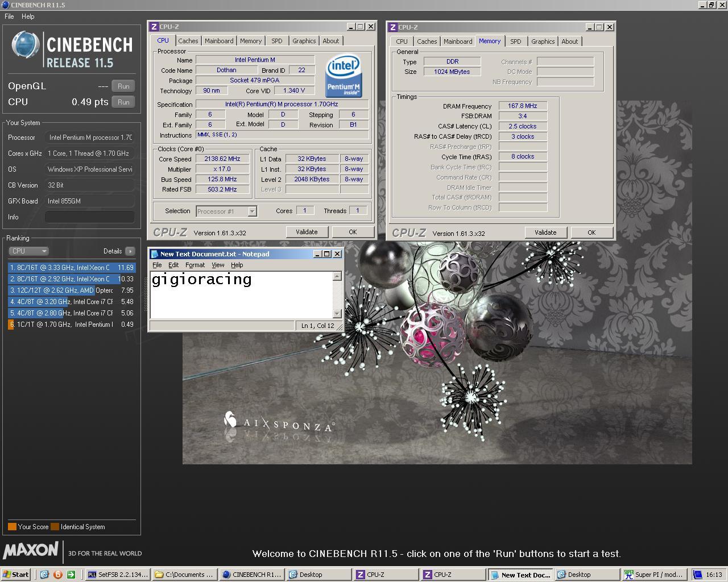Open the CINEBENCH File menu

[9, 16]
